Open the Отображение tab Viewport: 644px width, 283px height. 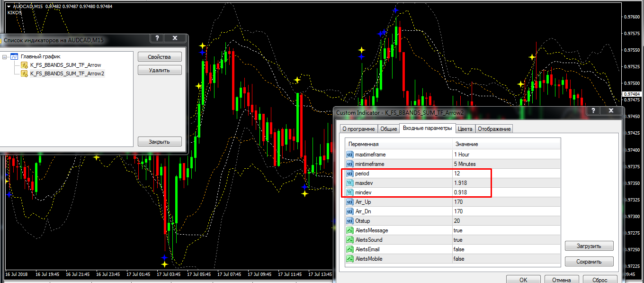click(494, 129)
